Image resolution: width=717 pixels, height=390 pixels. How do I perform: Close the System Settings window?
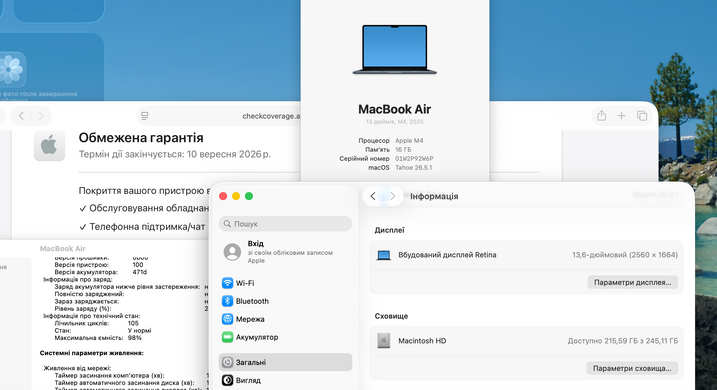223,196
